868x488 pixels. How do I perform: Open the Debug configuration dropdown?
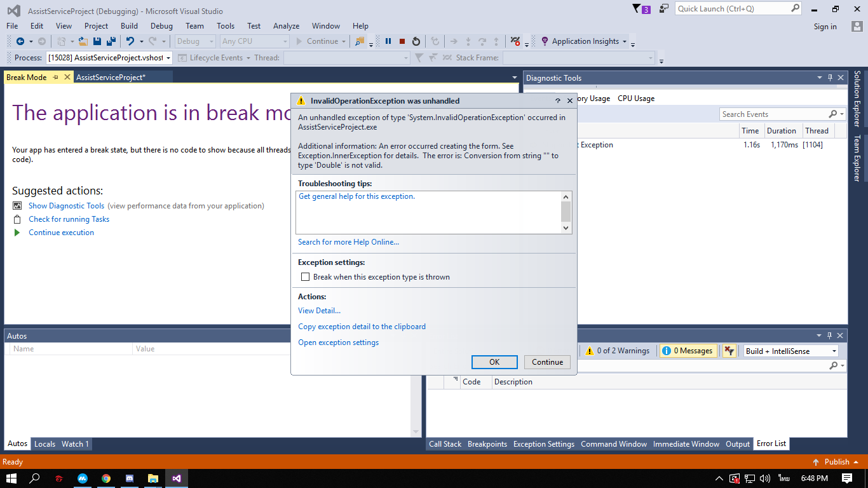click(x=212, y=41)
